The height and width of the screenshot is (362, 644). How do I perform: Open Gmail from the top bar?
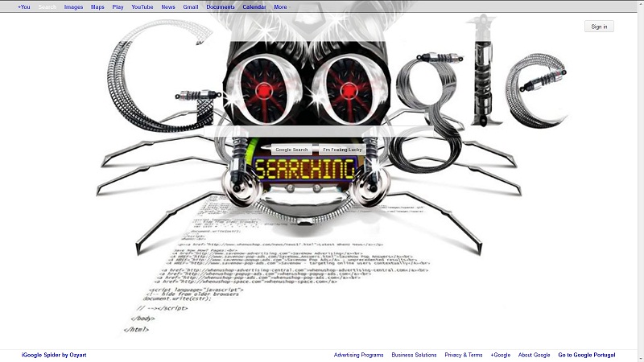click(191, 7)
